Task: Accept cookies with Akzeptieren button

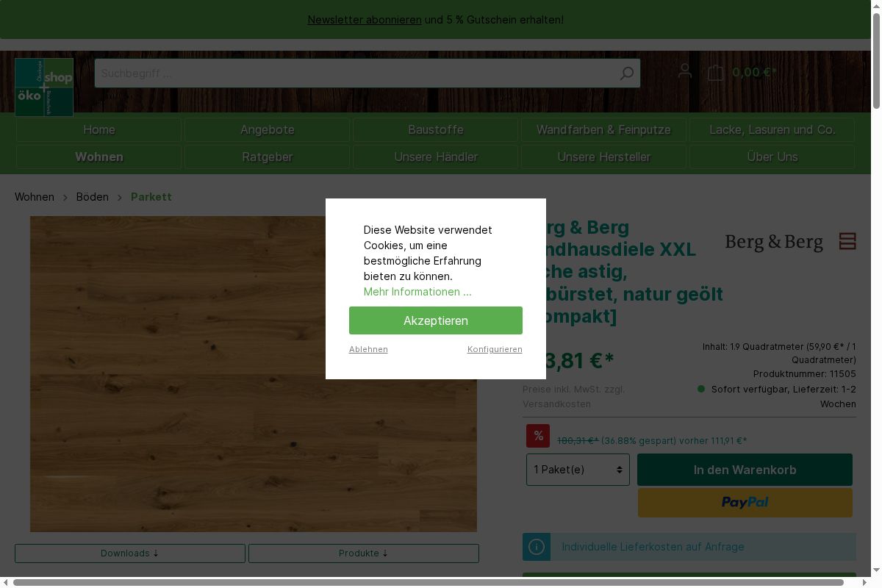Action: (435, 320)
